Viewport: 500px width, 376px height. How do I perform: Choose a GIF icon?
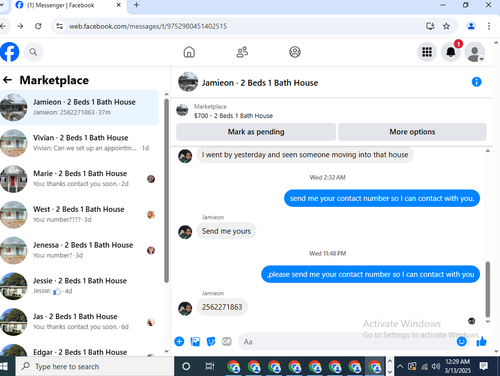pyautogui.click(x=227, y=342)
